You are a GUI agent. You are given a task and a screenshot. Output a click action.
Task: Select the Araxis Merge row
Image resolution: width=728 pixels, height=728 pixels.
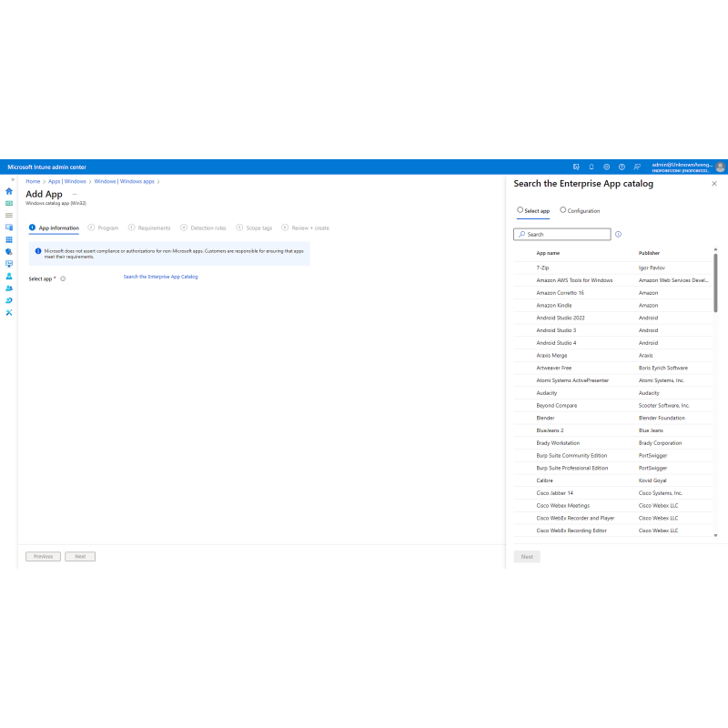coord(612,356)
